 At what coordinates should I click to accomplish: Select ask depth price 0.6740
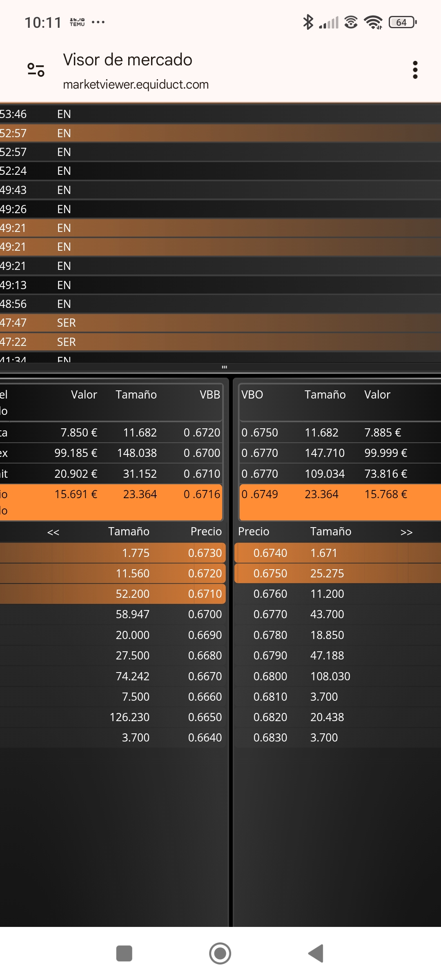[270, 553]
